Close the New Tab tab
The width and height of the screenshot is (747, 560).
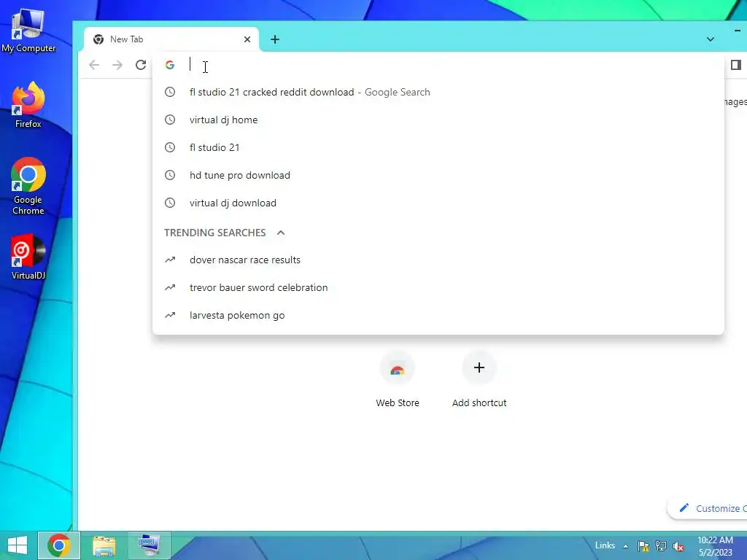pos(247,39)
